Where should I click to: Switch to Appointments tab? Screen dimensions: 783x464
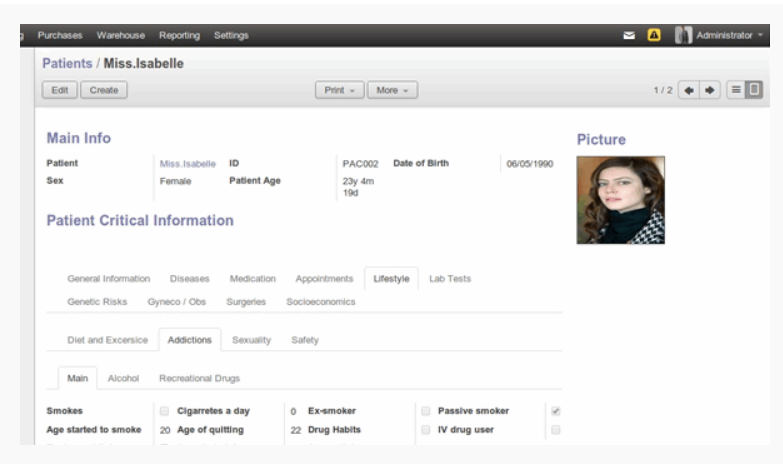(x=324, y=279)
